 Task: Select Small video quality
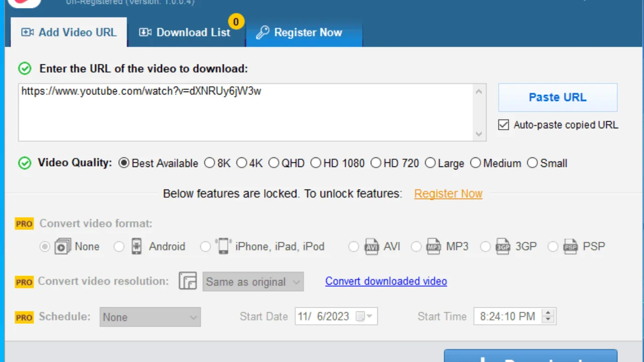pyautogui.click(x=532, y=163)
